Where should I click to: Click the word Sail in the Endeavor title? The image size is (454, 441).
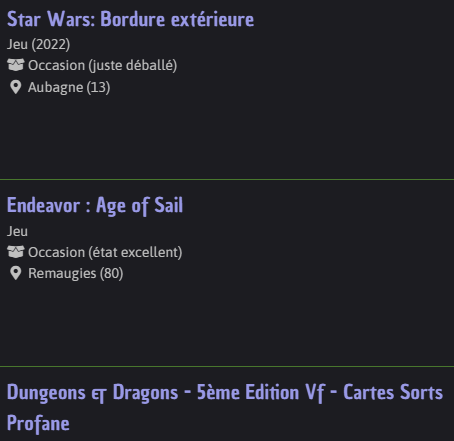click(x=168, y=205)
